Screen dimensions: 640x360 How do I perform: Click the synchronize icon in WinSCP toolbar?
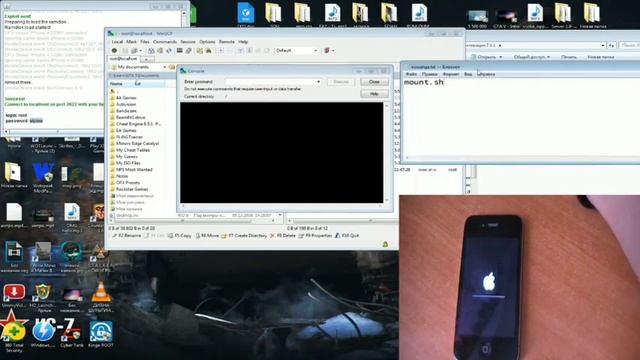click(x=169, y=51)
